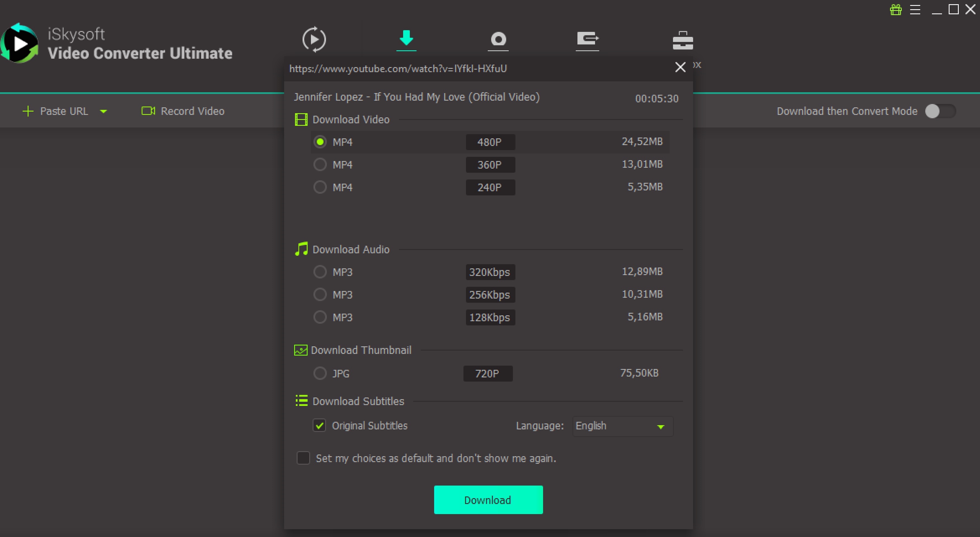Click the 13,01MB file size
Viewport: 980px width, 537px height.
[x=642, y=164]
